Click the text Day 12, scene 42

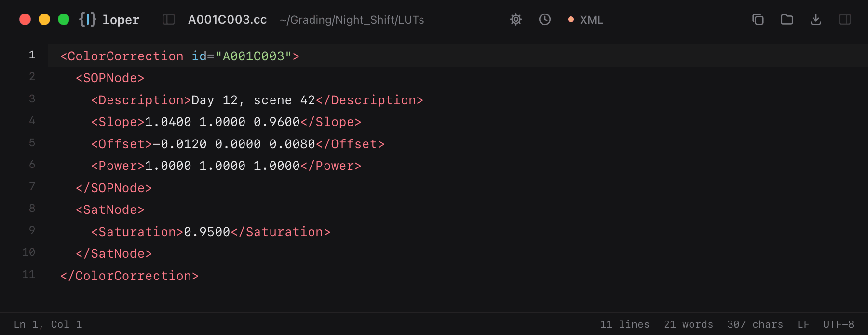click(x=253, y=100)
